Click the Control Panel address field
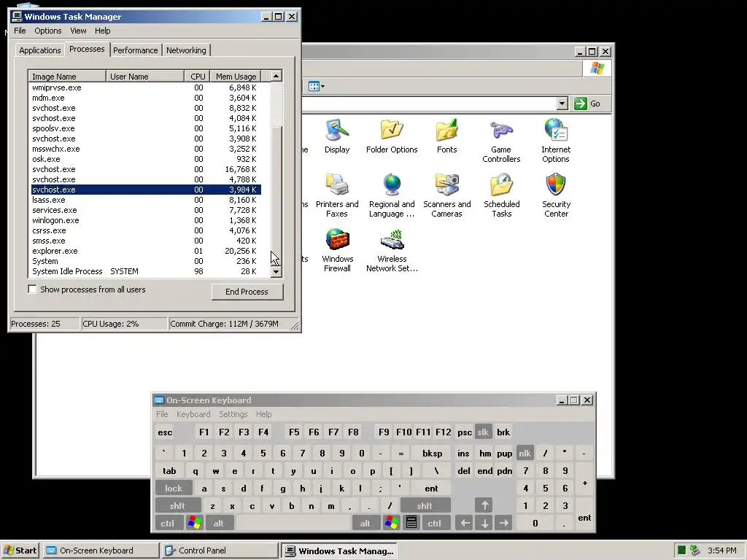 429,104
